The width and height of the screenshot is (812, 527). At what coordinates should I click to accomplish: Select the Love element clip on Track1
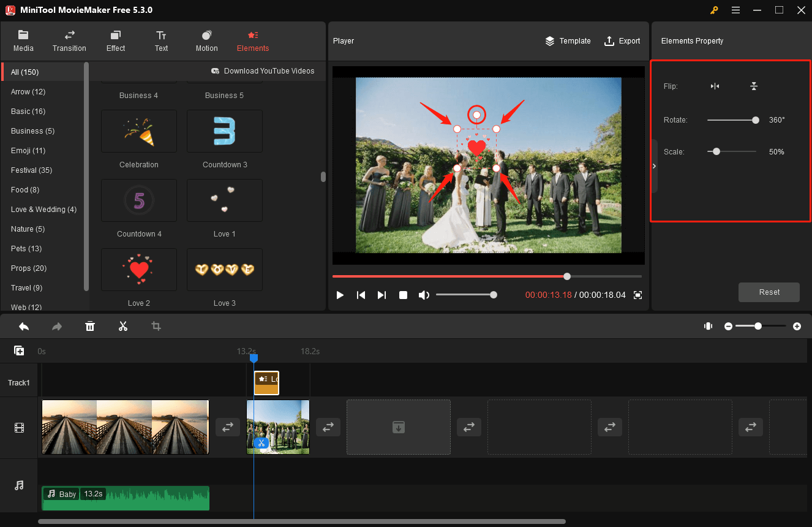coord(266,383)
